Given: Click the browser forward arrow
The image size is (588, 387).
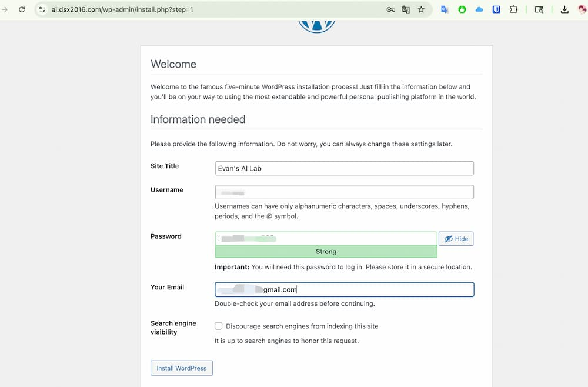Looking at the screenshot, I should pyautogui.click(x=5, y=9).
